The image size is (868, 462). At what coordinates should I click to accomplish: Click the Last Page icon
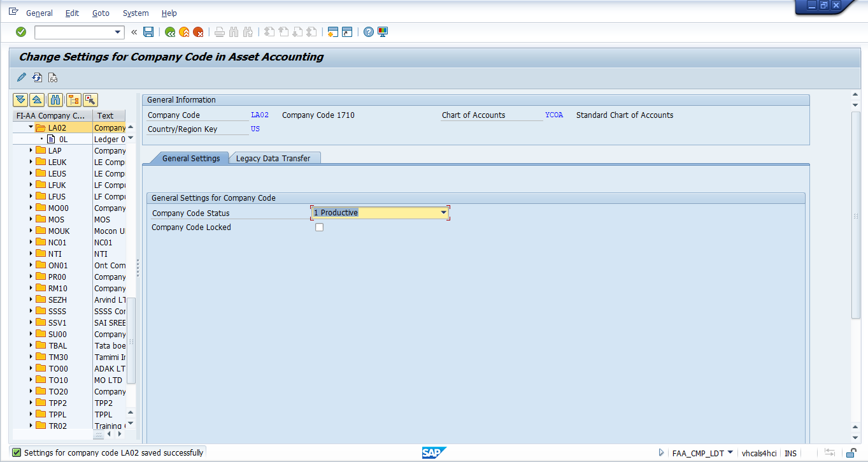(x=311, y=32)
